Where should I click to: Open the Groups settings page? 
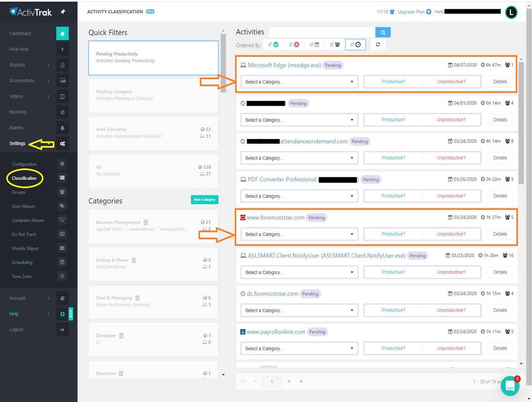coord(18,192)
